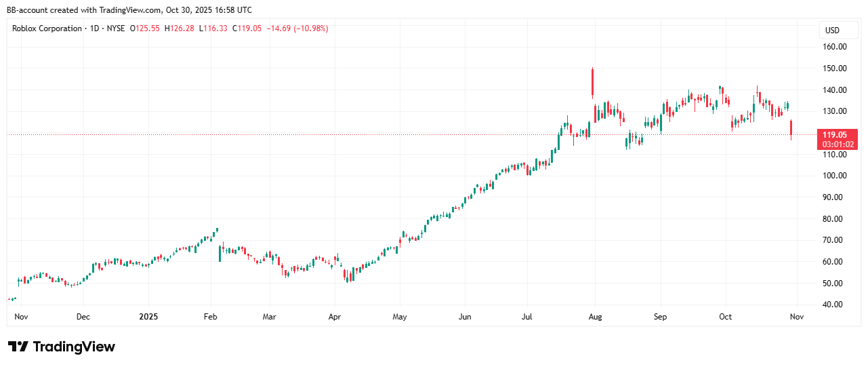Click the 40.00 level on price axis

(833, 305)
